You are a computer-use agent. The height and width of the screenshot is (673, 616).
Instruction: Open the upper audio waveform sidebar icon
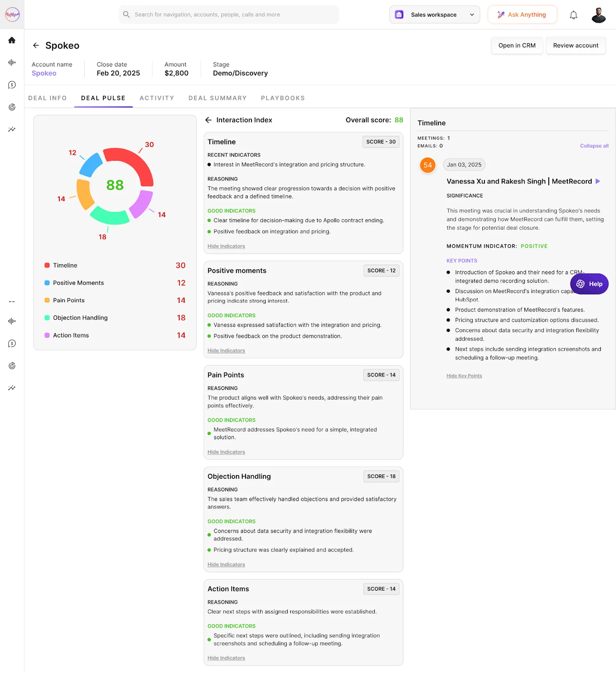tap(12, 62)
